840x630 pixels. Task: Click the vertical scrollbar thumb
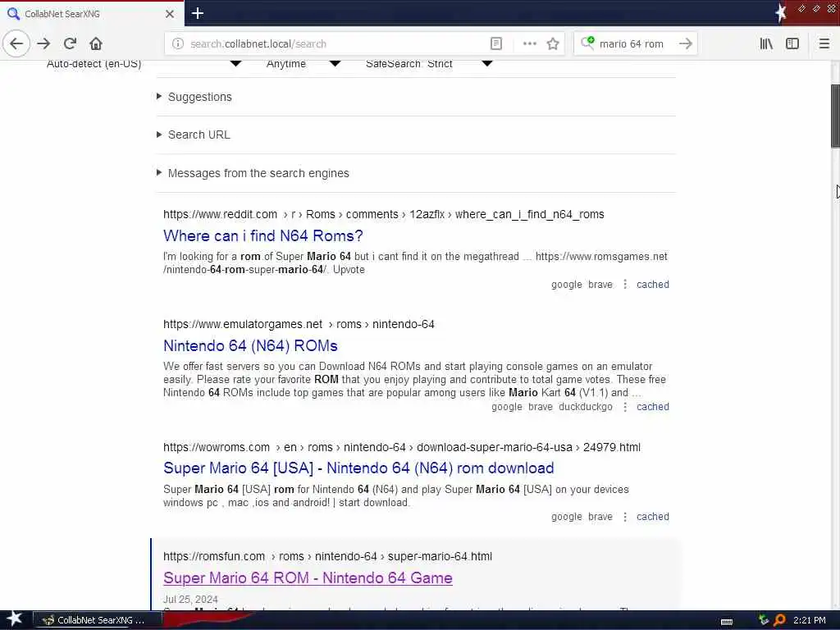834,115
